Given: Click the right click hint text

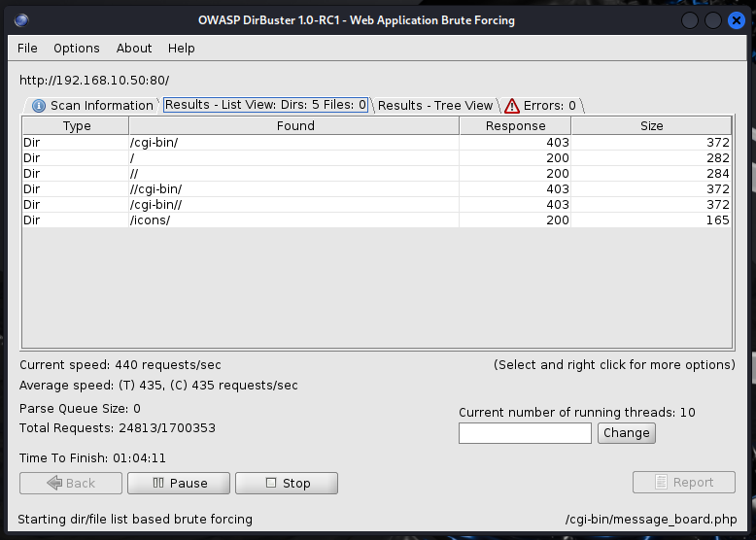Looking at the screenshot, I should point(614,364).
